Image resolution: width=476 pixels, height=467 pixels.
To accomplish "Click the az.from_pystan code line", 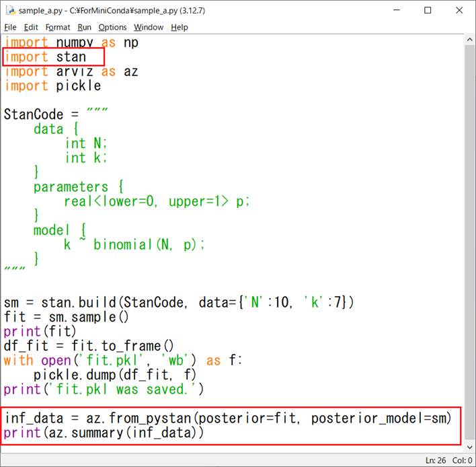I will [x=227, y=419].
